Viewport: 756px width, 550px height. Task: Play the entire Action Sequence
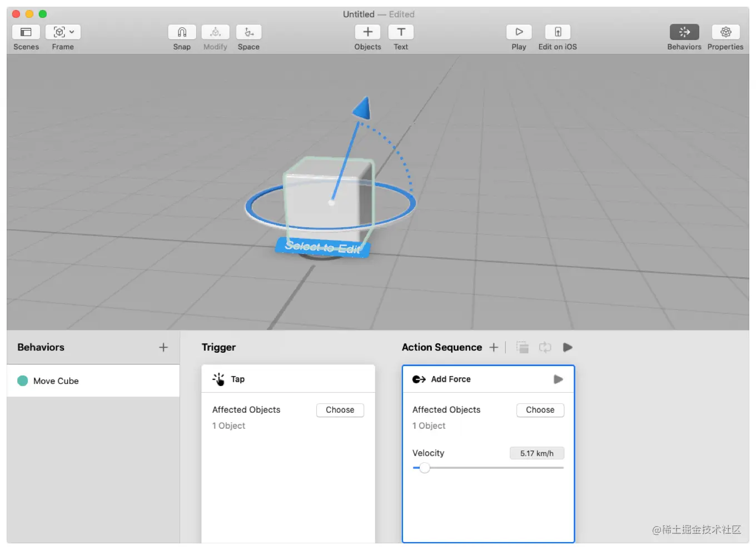(568, 347)
